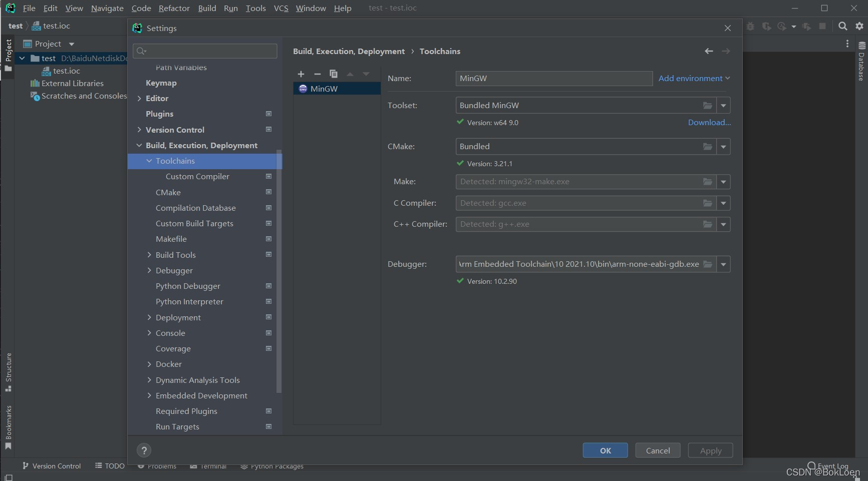Browse folder for Debugger path
The image size is (868, 481).
point(708,264)
